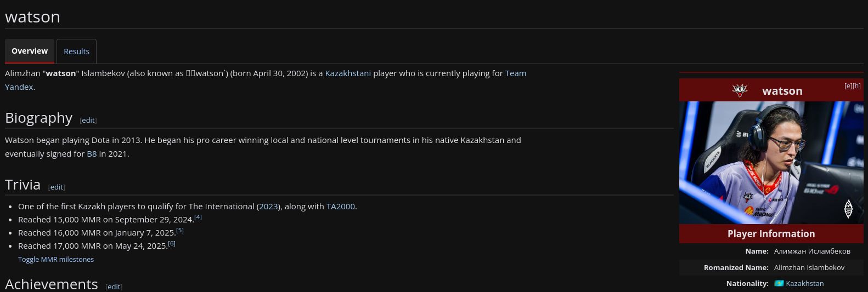This screenshot has width=868, height=292.
Task: Open reference 6 for 17,000 MMR
Action: click(172, 243)
